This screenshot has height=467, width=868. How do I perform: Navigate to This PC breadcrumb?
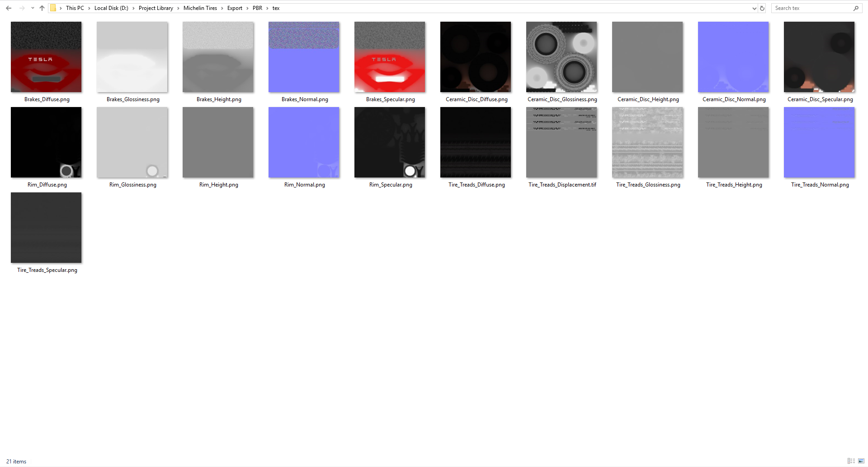click(x=75, y=8)
